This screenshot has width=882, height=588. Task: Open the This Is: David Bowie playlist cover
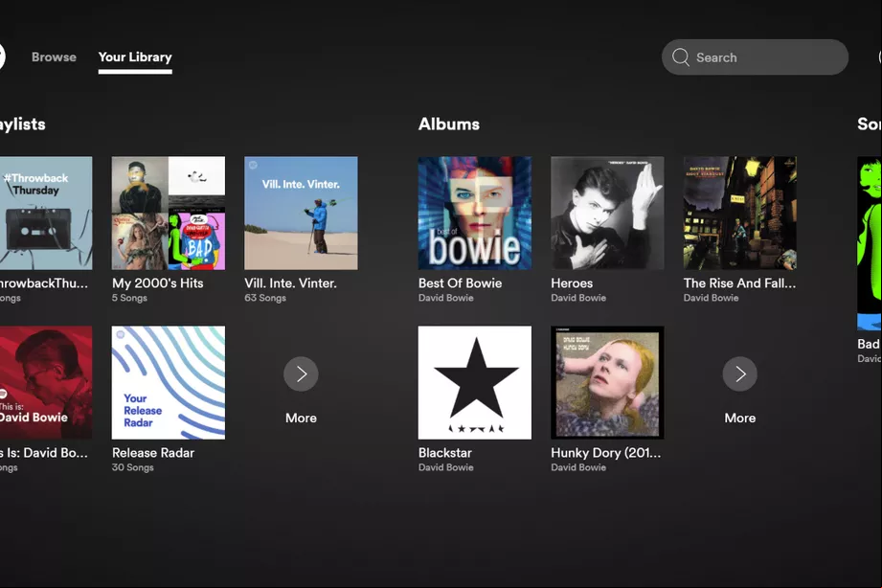coord(46,383)
